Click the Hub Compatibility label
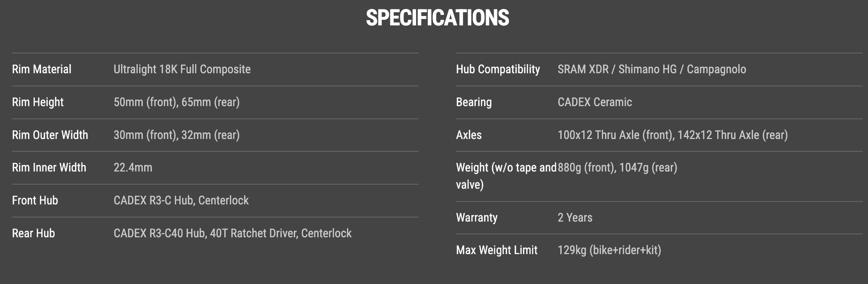The image size is (868, 284). tap(498, 69)
